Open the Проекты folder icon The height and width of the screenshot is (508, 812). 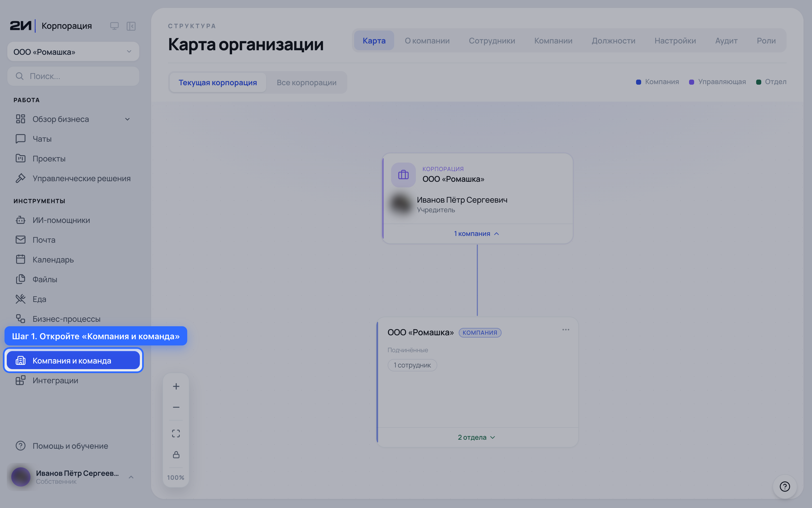(21, 158)
